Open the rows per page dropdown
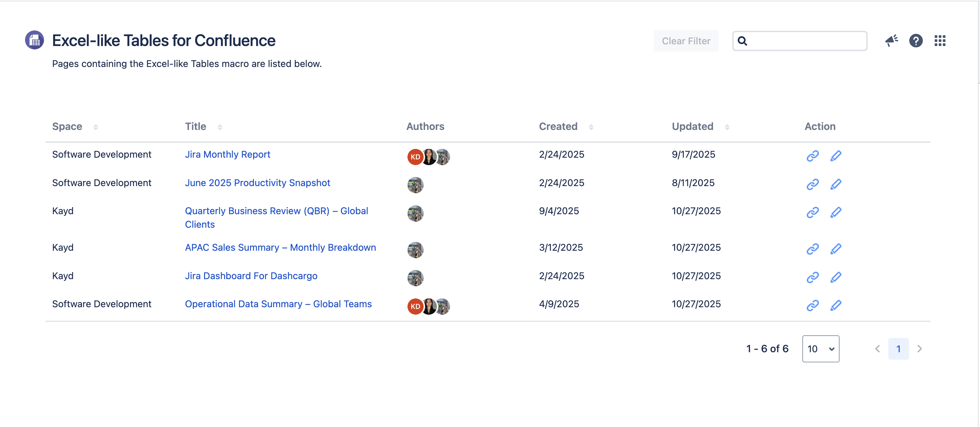 [x=821, y=349]
